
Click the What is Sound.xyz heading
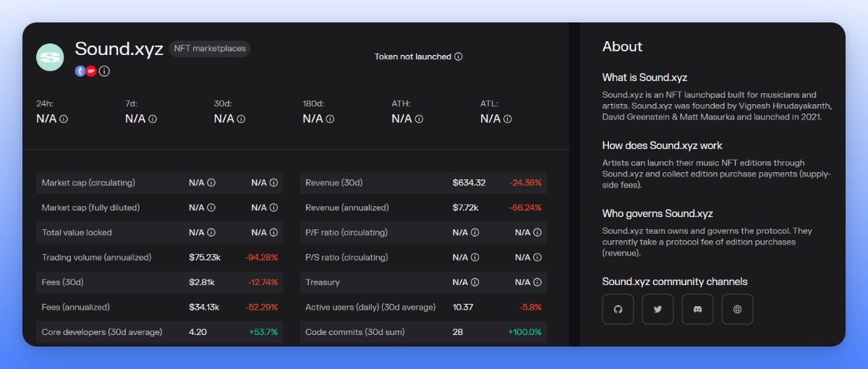644,77
